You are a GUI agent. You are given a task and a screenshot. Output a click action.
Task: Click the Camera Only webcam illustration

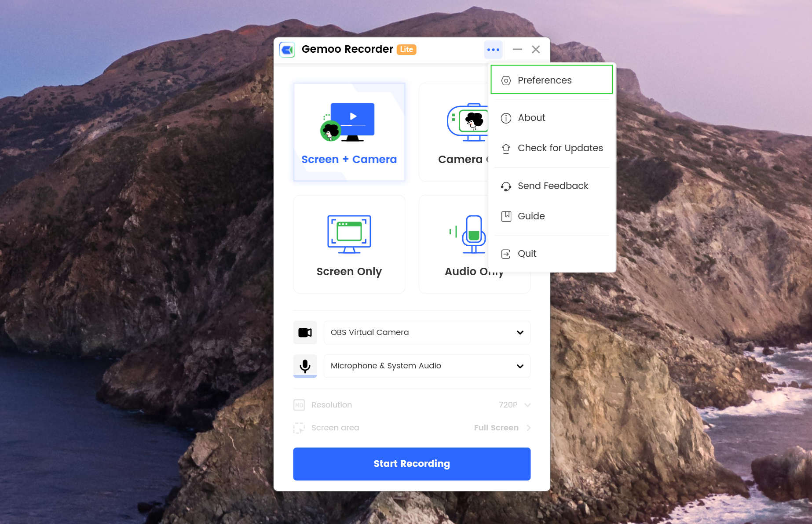pos(468,122)
